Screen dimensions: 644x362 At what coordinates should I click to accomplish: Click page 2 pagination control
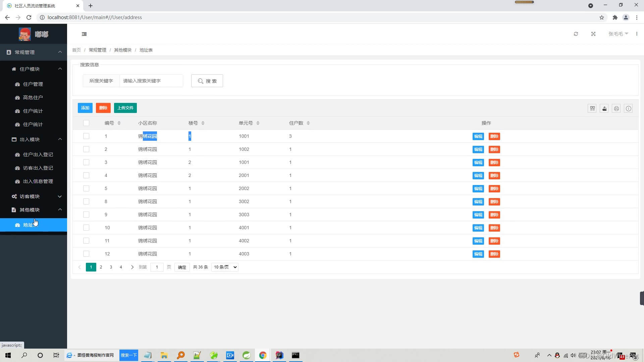(x=101, y=267)
